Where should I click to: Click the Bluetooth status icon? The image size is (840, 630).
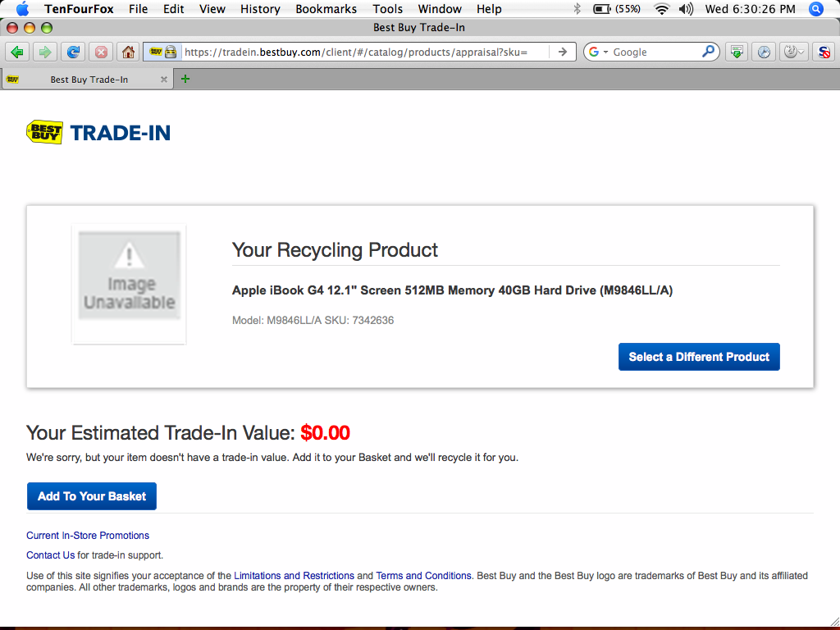pyautogui.click(x=577, y=8)
